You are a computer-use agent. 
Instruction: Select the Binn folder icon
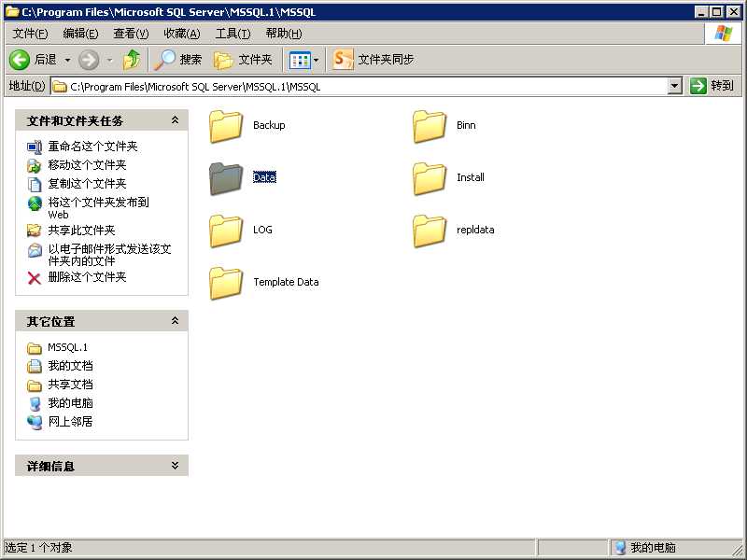tap(430, 126)
